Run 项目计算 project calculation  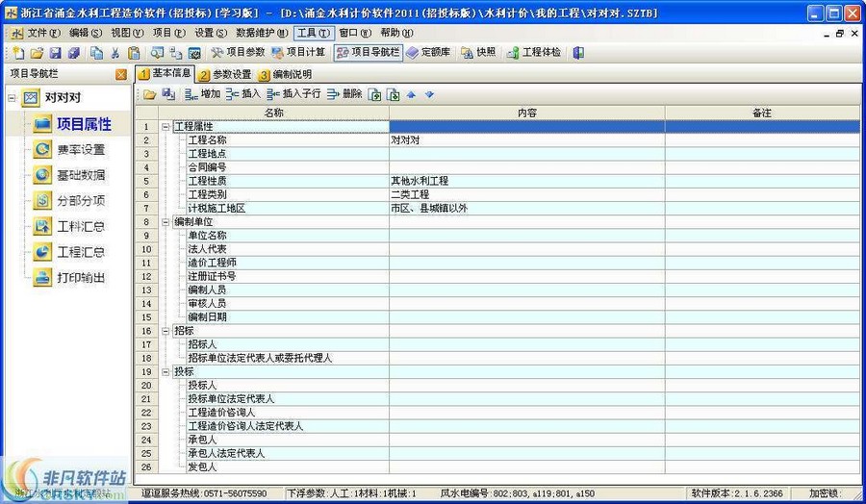click(298, 53)
